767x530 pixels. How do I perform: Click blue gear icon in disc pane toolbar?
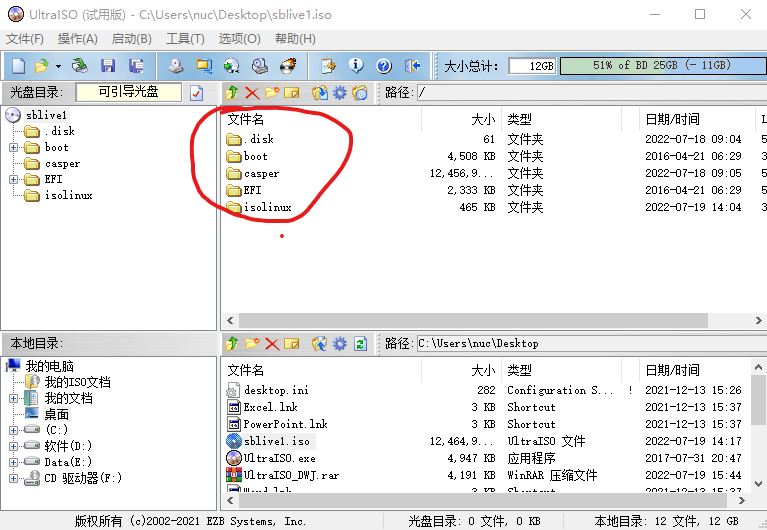coord(339,92)
